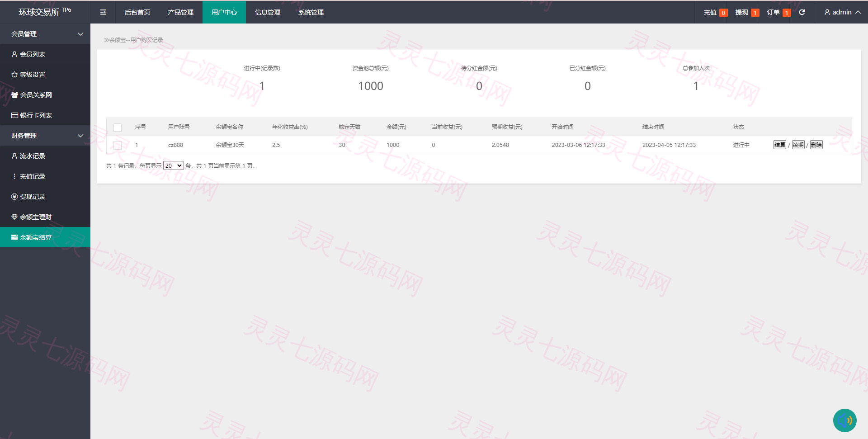Click the 删除 button in the row

point(816,145)
